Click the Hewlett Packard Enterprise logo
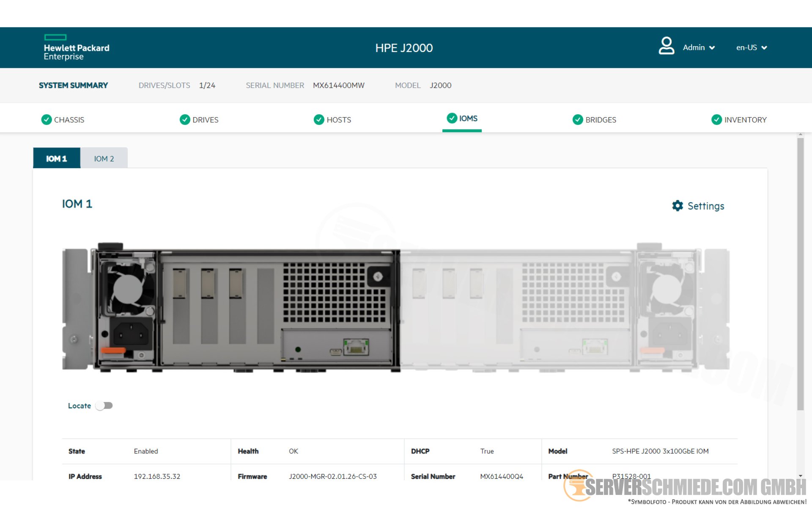This screenshot has height=508, width=812. [76, 47]
